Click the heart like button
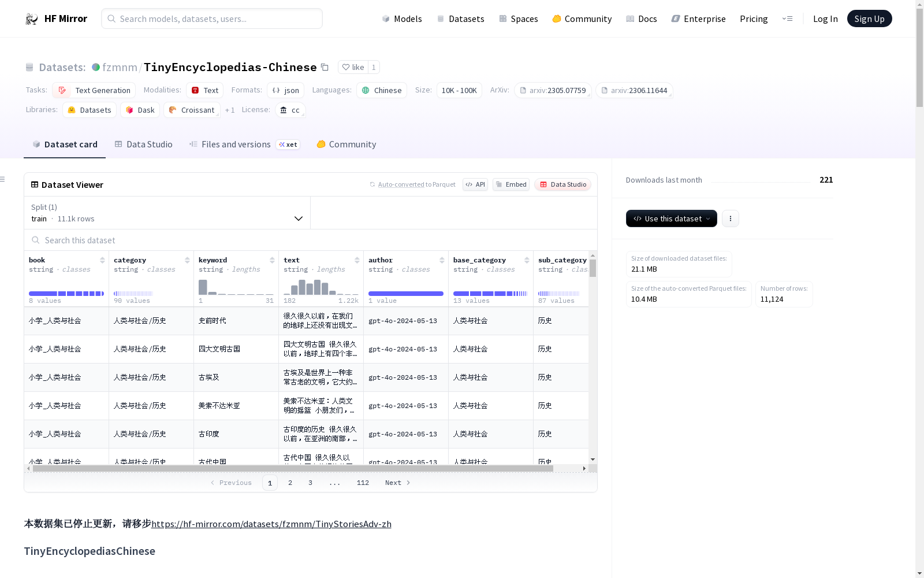 pos(353,67)
